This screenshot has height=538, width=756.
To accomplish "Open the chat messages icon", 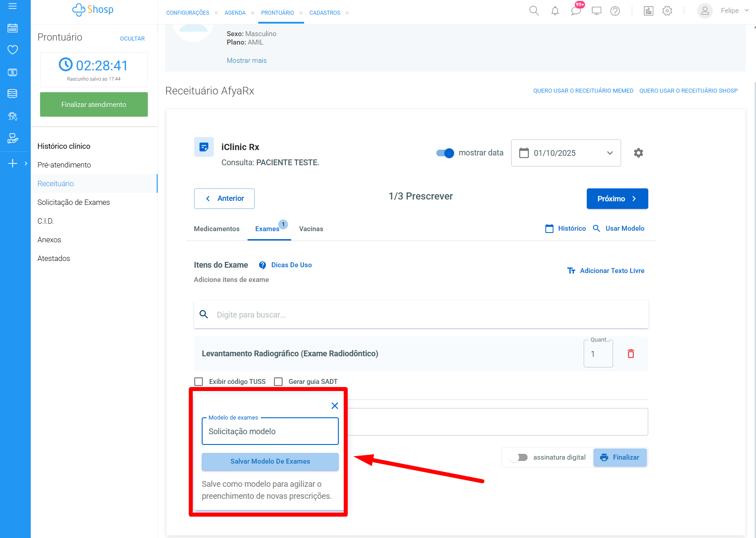I will coord(576,11).
